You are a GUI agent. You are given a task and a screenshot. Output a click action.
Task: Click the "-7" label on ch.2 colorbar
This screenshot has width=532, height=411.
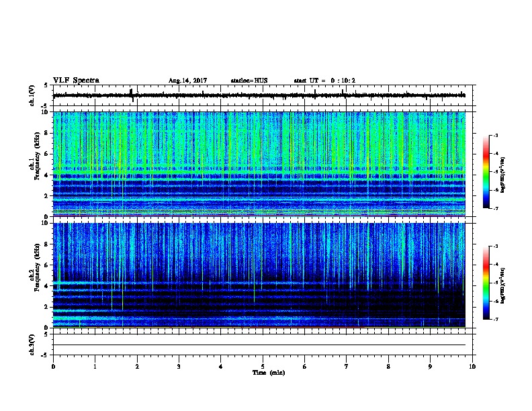pos(495,320)
